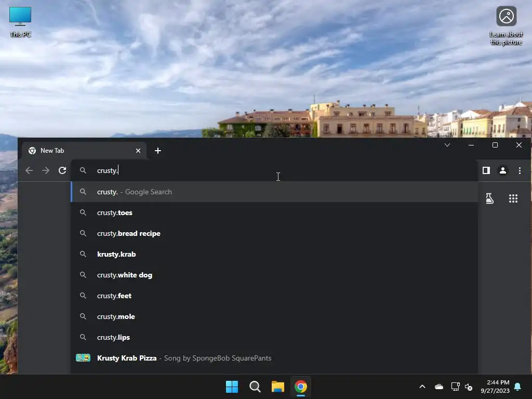532x399 pixels.
Task: Select the 'crusty. - Google Search' suggestion
Action: 274,192
